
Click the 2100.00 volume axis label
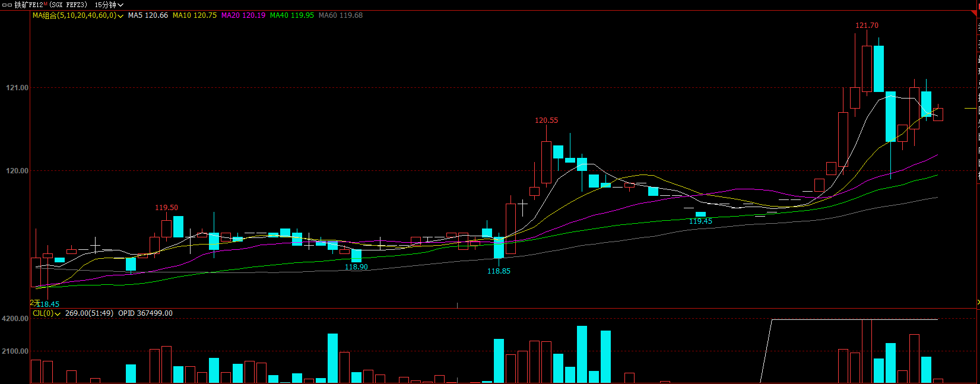pos(15,351)
